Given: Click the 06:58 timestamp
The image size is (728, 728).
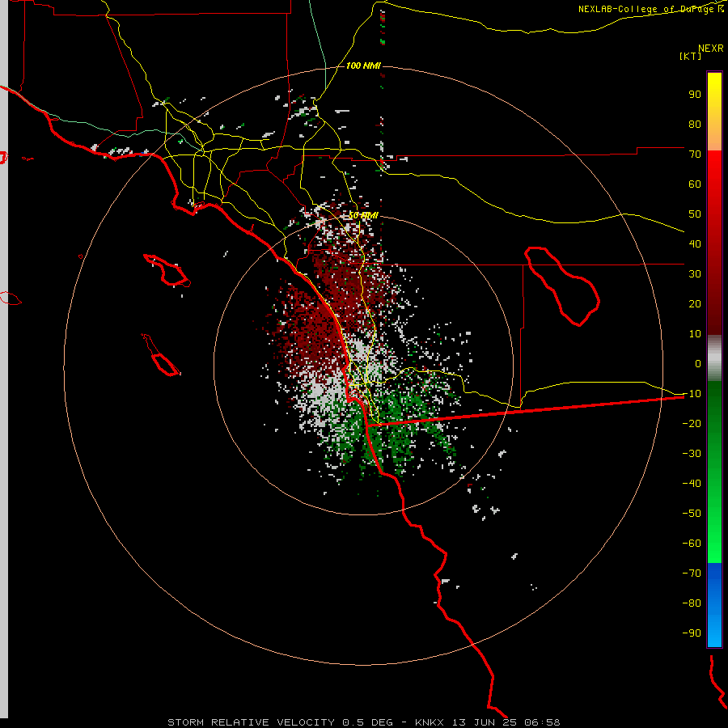Looking at the screenshot, I should click(542, 722).
